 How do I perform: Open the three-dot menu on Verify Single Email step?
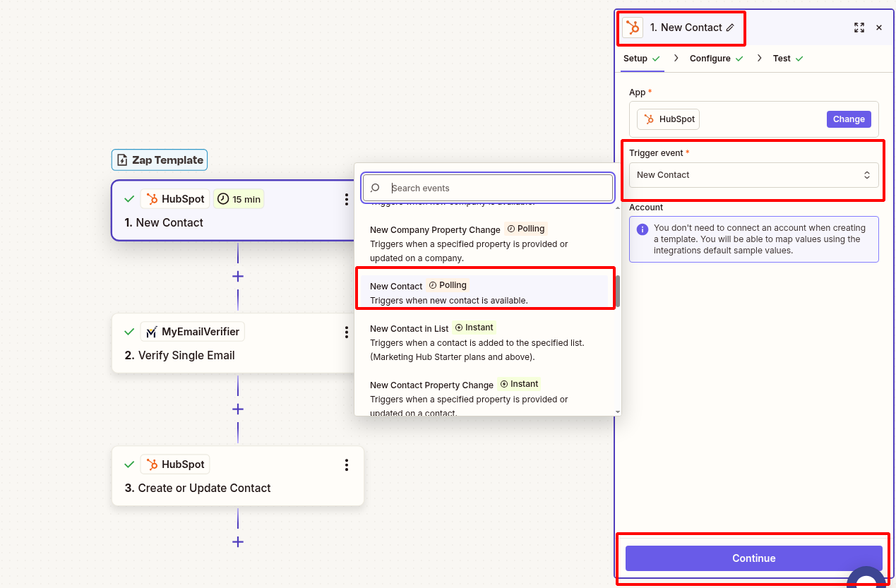(x=347, y=332)
